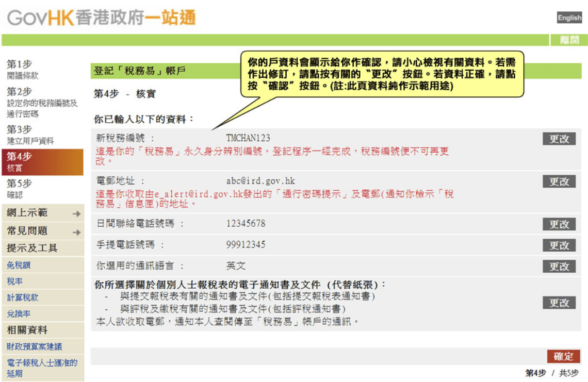Open the 稅率 link
Screen dimensions: 588x382
pyautogui.click(x=14, y=281)
